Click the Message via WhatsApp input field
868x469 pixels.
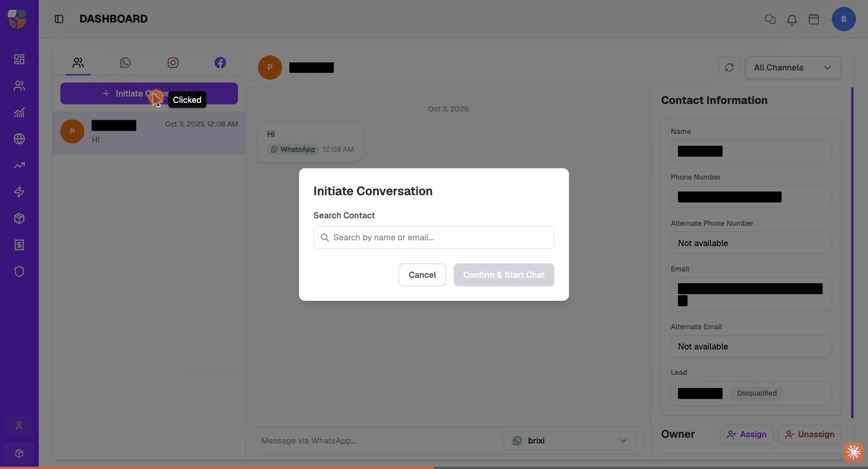tap(378, 441)
